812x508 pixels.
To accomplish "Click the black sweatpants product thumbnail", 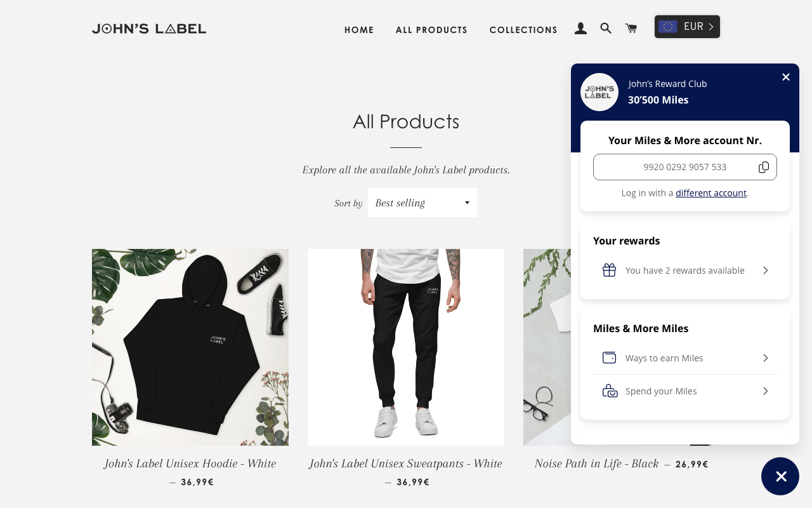I will (x=406, y=347).
